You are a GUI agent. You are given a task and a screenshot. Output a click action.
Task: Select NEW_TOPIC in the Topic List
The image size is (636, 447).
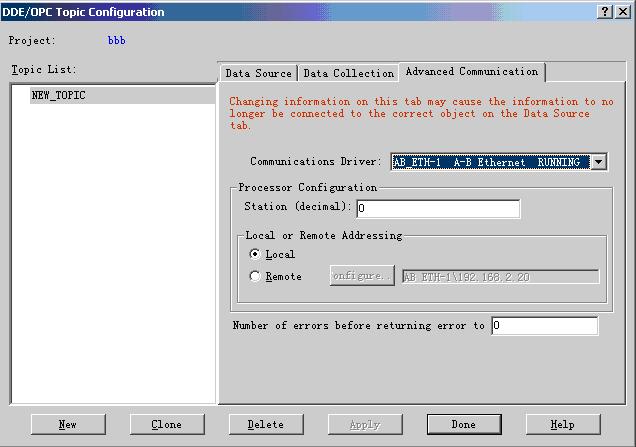(x=59, y=96)
